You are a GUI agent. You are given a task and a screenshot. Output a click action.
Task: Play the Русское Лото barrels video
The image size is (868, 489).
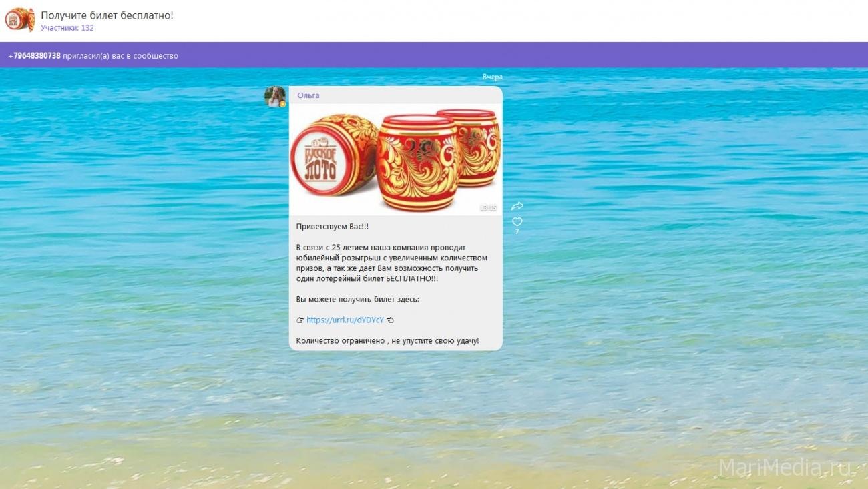point(395,159)
